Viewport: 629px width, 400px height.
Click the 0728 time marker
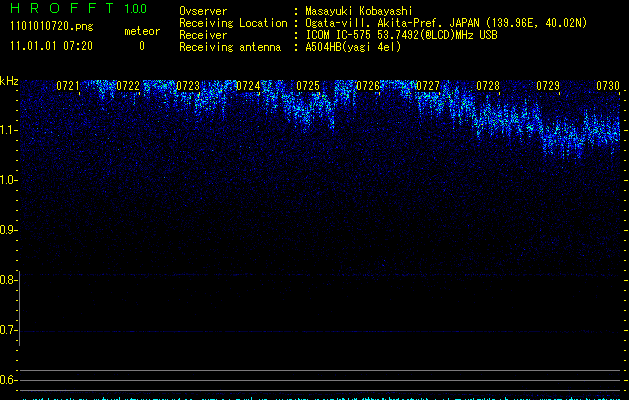tap(488, 86)
